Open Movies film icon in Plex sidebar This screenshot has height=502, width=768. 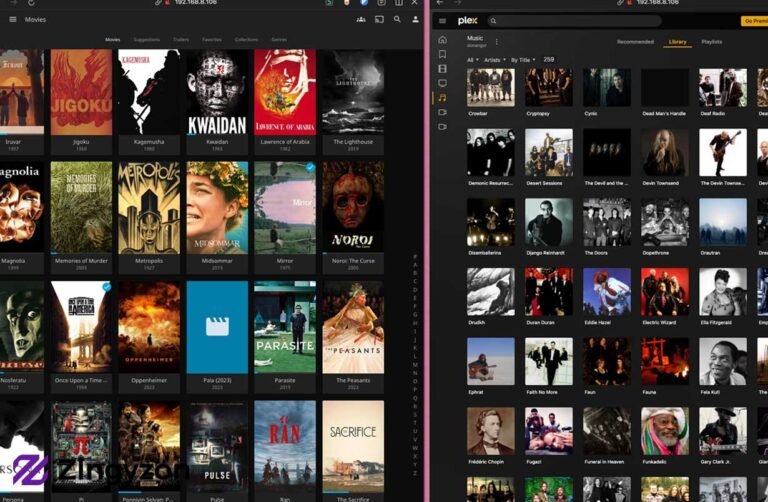pyautogui.click(x=442, y=69)
